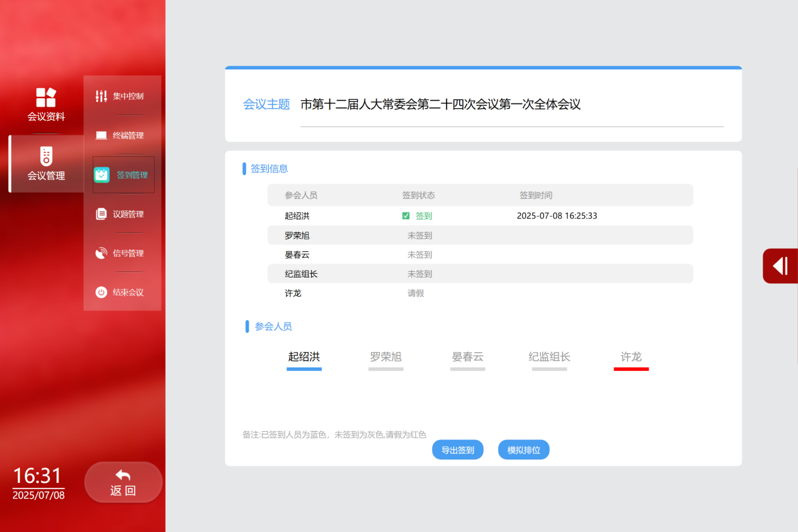
Task: Click the 集中控制 sliders icon
Action: pos(101,96)
